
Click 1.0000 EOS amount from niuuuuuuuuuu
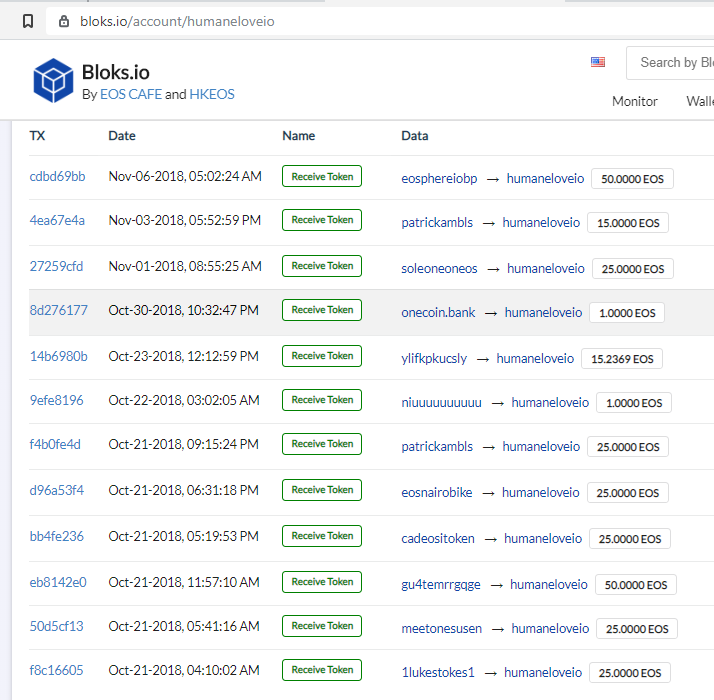click(x=634, y=403)
